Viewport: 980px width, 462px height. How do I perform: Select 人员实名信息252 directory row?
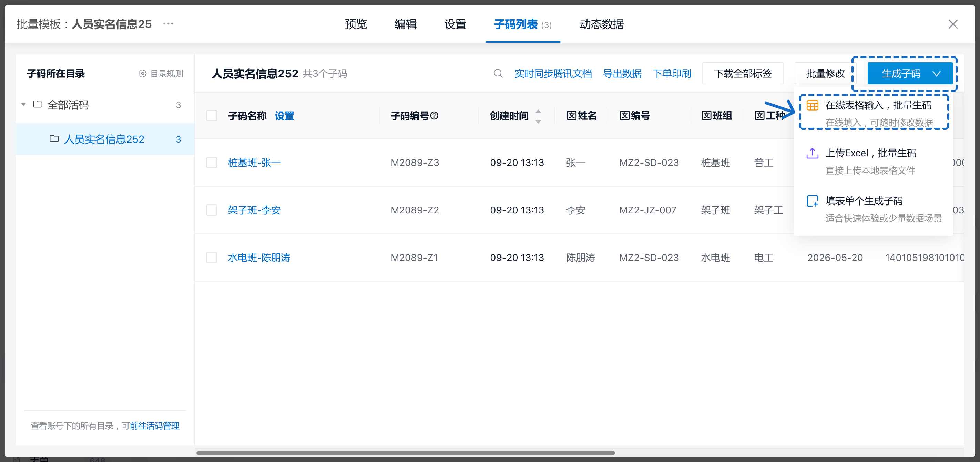click(105, 139)
